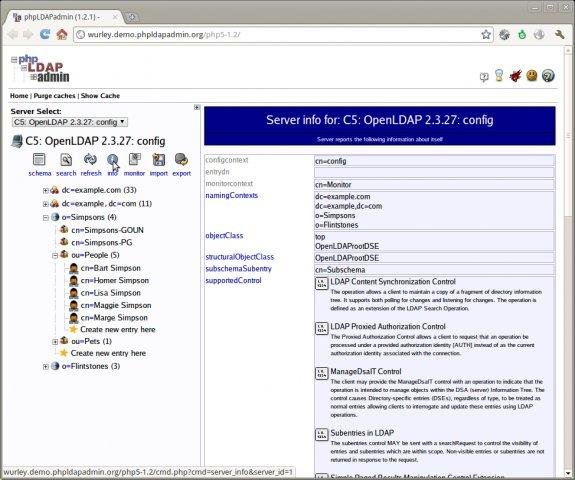575x480 pixels.
Task: Bookmark this page with star icon
Action: tap(486, 34)
